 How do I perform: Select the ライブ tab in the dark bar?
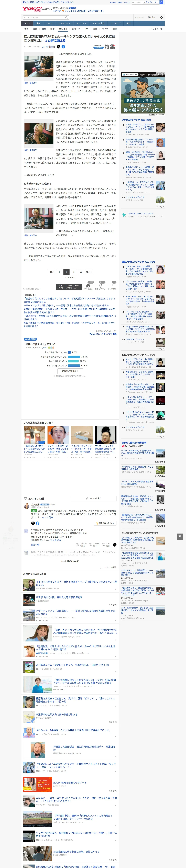49,24
